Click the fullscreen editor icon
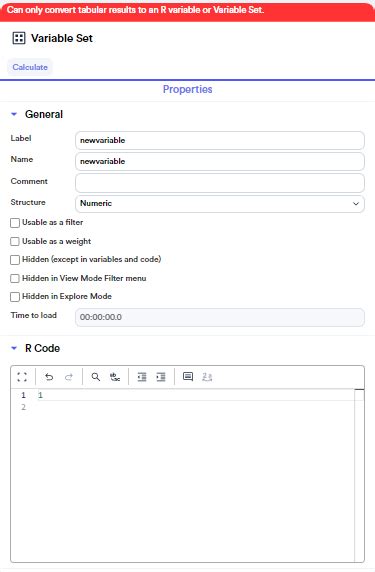The width and height of the screenshot is (375, 572). pos(22,377)
